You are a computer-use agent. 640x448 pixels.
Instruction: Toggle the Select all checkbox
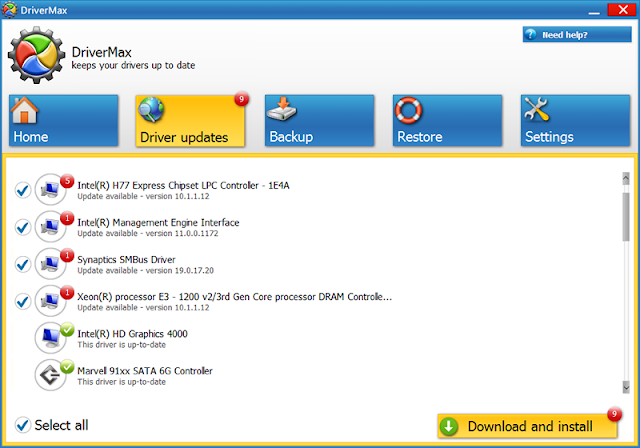pos(23,425)
